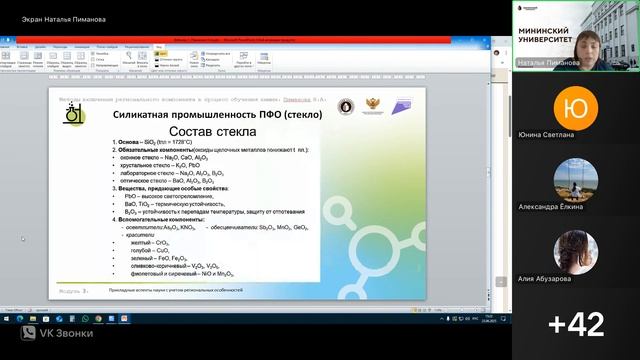The image size is (640, 360).
Task: Open the Macros (Макросы) button
Action: pyautogui.click(x=264, y=59)
